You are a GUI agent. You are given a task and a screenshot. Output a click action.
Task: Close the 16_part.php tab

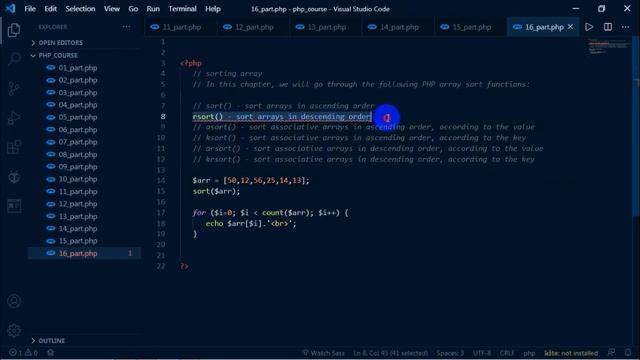570,27
